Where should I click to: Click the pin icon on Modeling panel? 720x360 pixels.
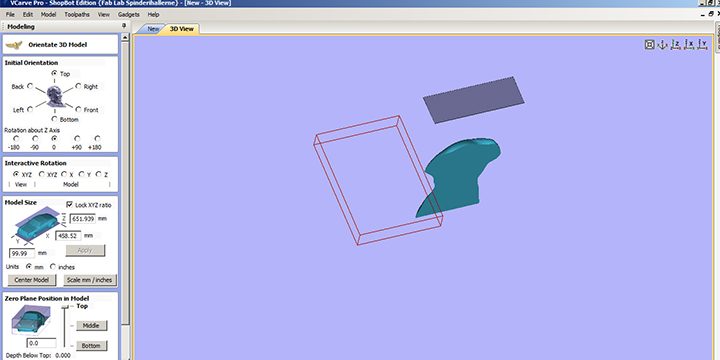coord(124,26)
